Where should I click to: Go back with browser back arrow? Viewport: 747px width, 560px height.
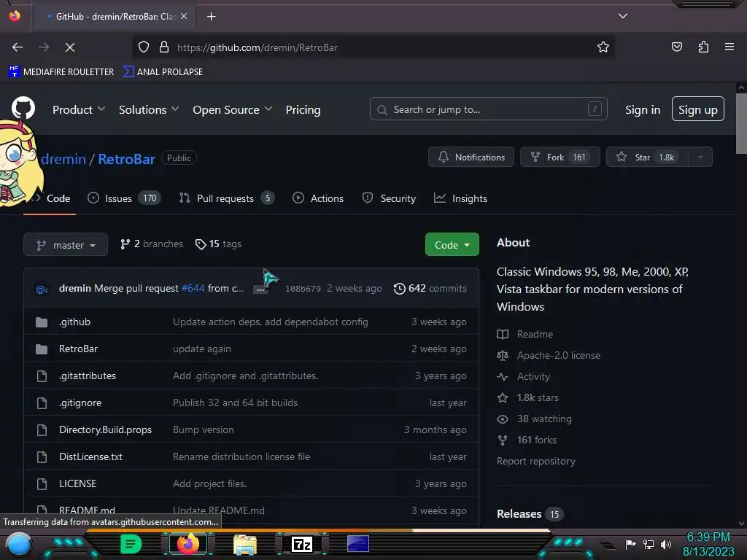click(x=18, y=47)
